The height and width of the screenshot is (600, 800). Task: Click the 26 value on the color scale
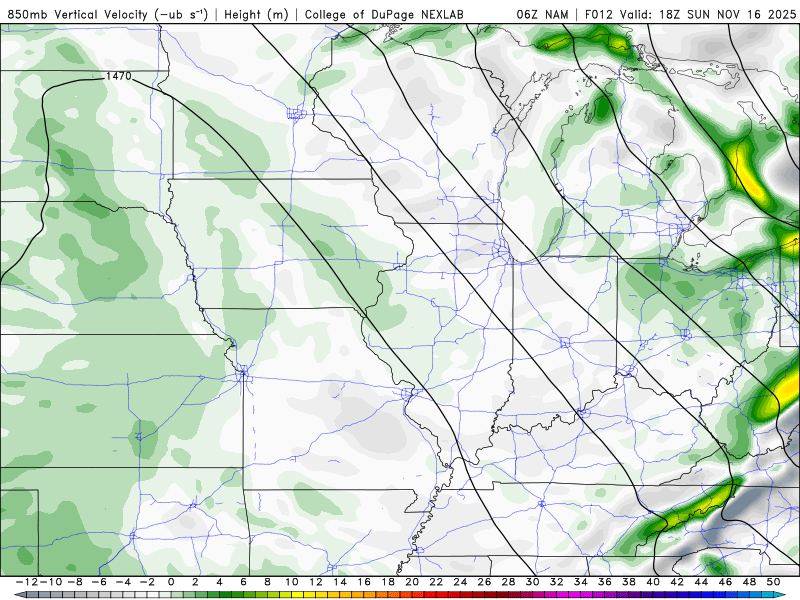point(484,582)
